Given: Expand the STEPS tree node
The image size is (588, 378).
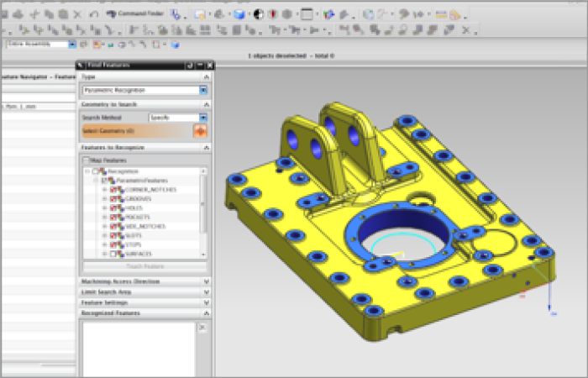Looking at the screenshot, I should click(x=105, y=244).
